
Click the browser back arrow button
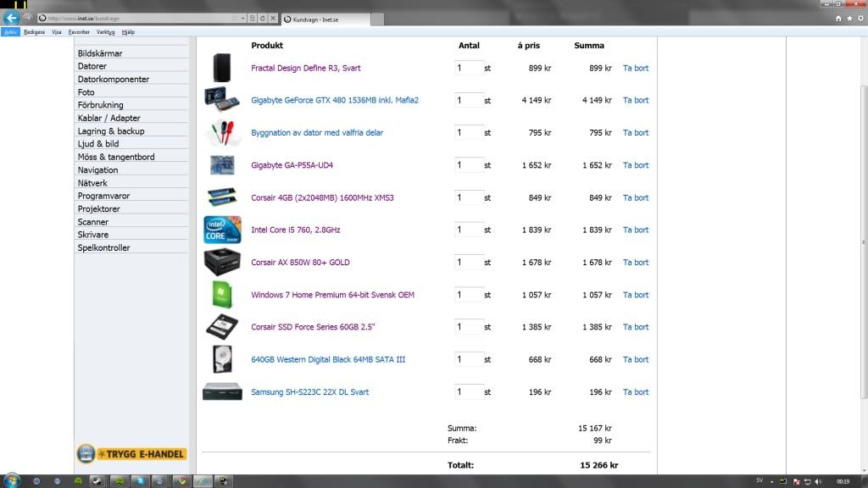(12, 18)
